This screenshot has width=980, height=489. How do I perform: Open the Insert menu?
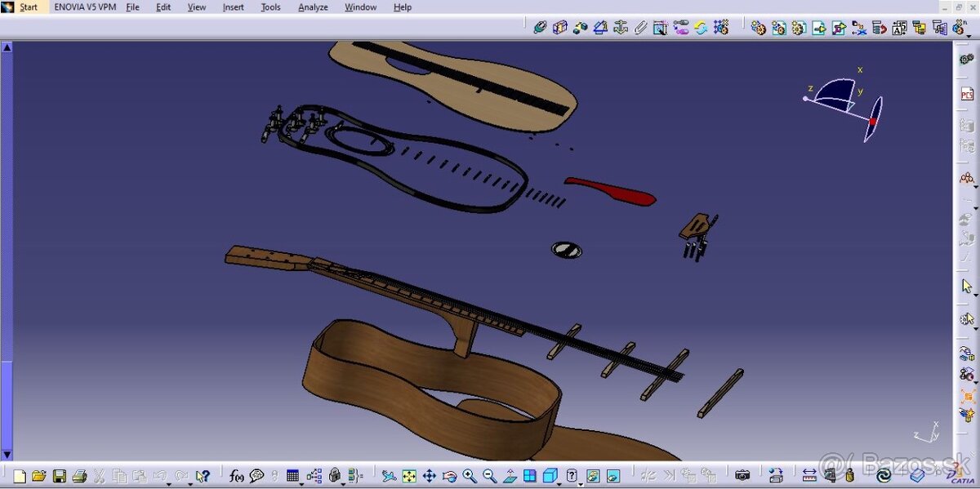233,7
